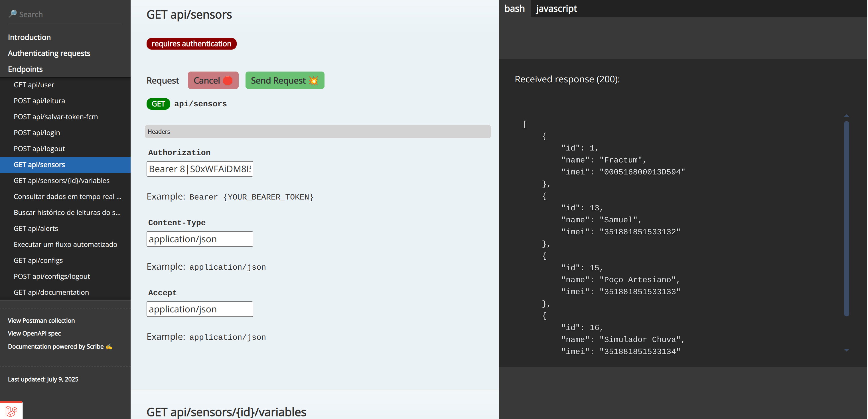Click the Bearer {YOUR_BEARER_TOKEN} example text

click(x=252, y=197)
